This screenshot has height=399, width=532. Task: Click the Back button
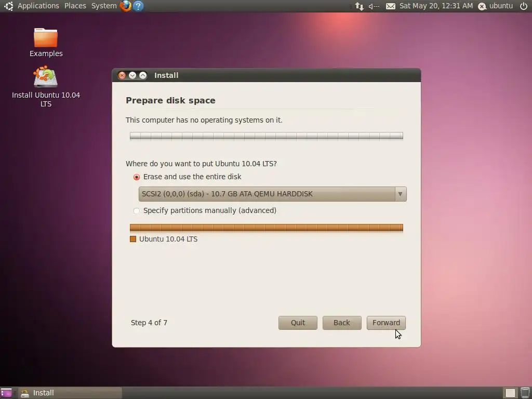point(342,323)
